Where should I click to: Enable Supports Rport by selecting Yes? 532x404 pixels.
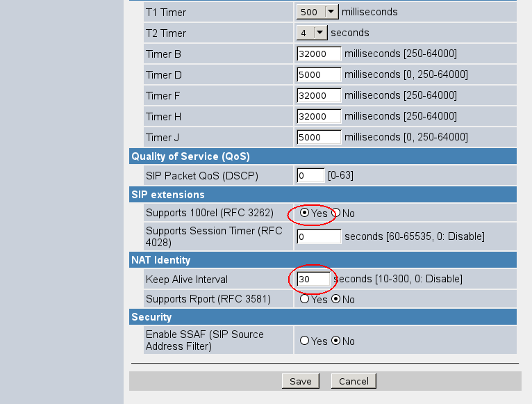click(305, 300)
